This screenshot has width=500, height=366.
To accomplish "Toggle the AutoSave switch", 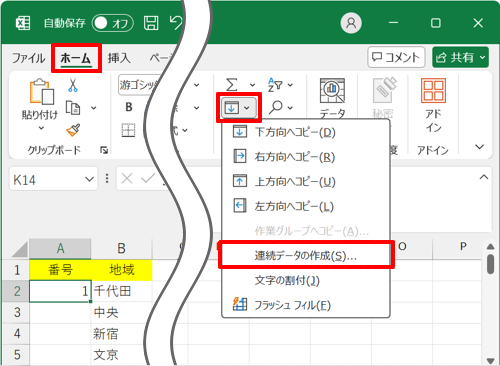I will [x=113, y=23].
